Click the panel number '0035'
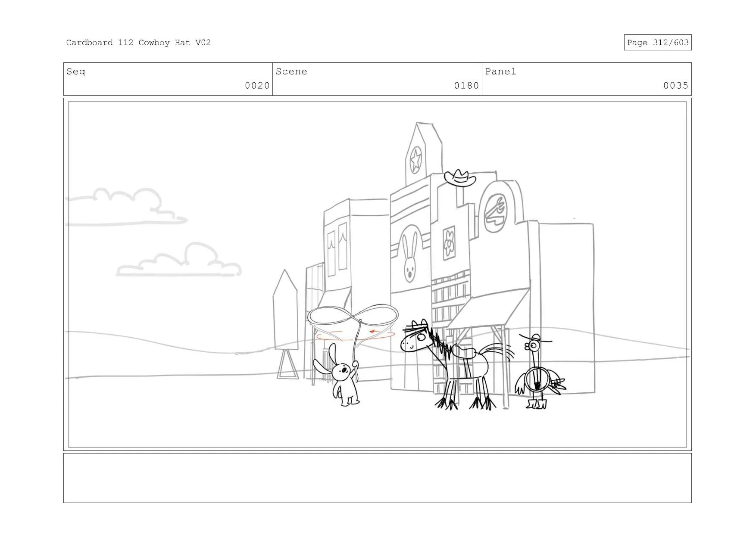This screenshot has width=756, height=534. 676,86
